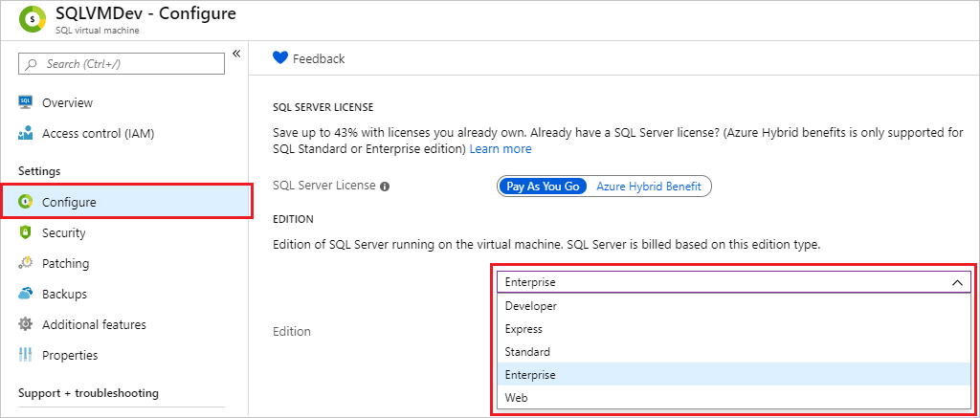Click the Backups cloud icon
This screenshot has width=980, height=418.
26,294
